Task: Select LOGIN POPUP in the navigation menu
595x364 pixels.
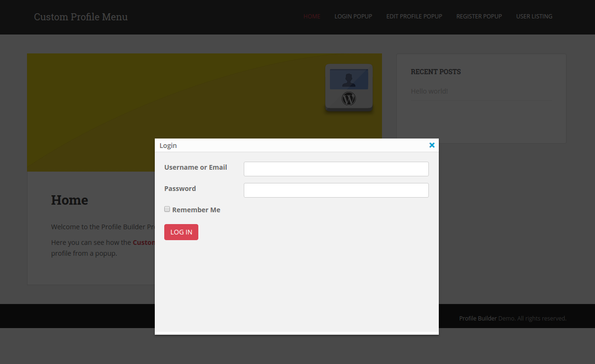Action: coord(353,17)
